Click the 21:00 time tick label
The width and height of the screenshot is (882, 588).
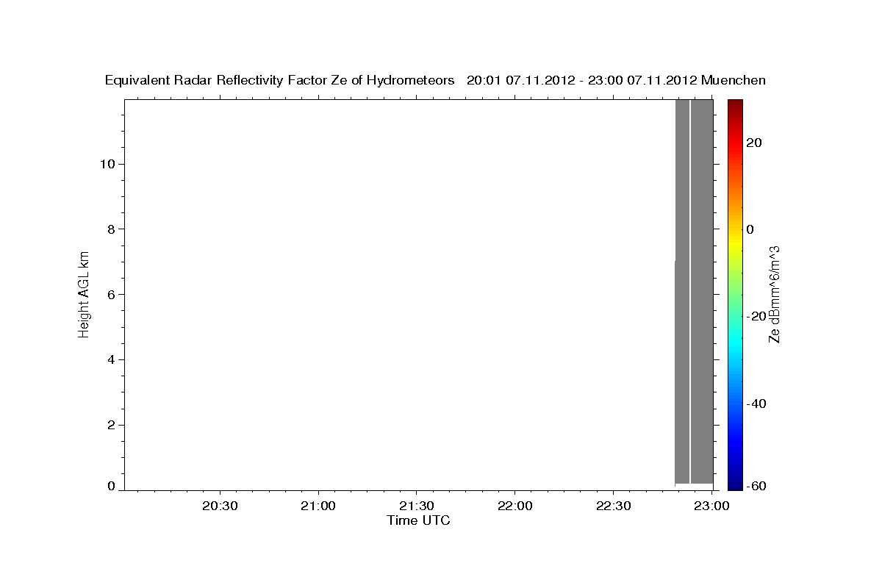coord(319,506)
